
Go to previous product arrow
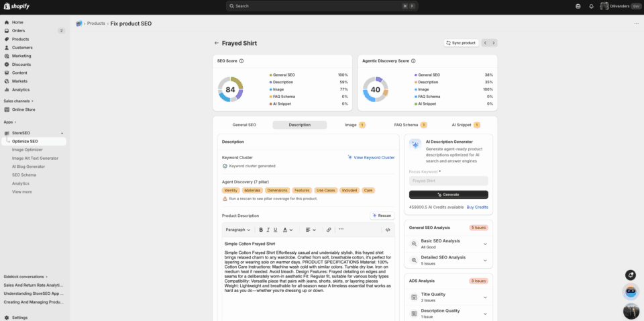point(486,43)
